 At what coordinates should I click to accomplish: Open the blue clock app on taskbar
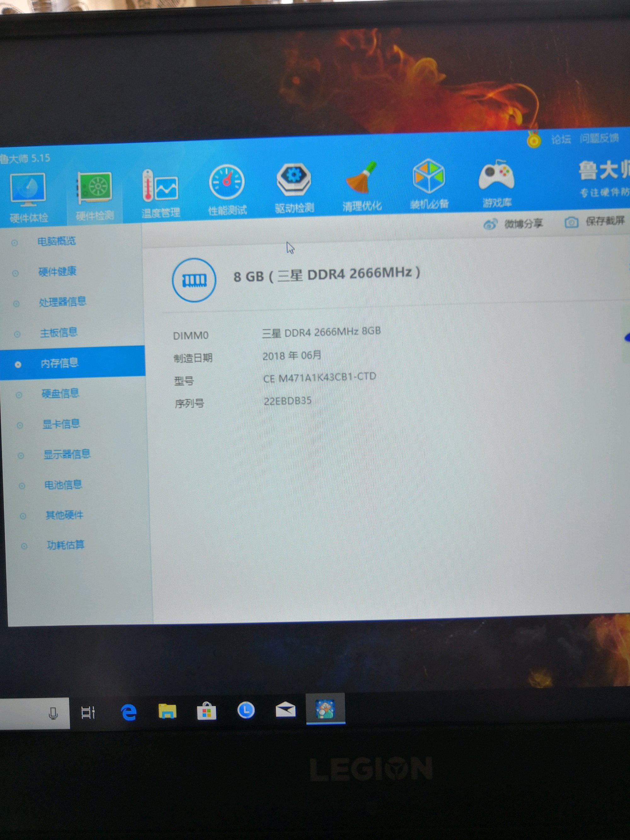246,710
